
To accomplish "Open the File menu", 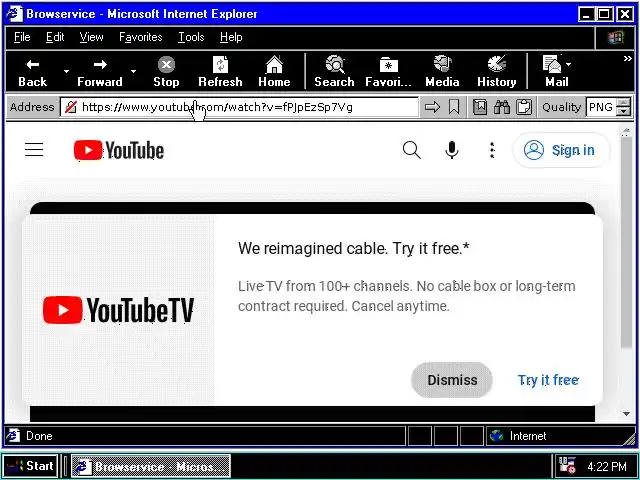I will coord(22,37).
